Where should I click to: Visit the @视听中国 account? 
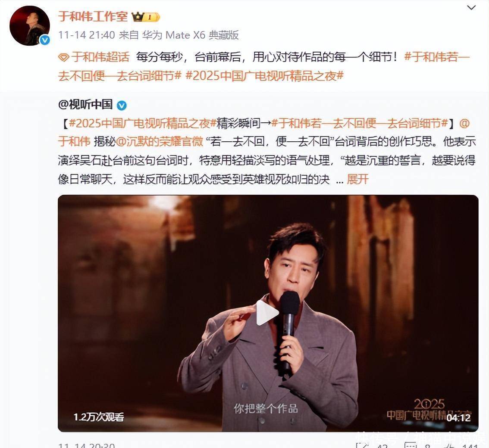85,105
